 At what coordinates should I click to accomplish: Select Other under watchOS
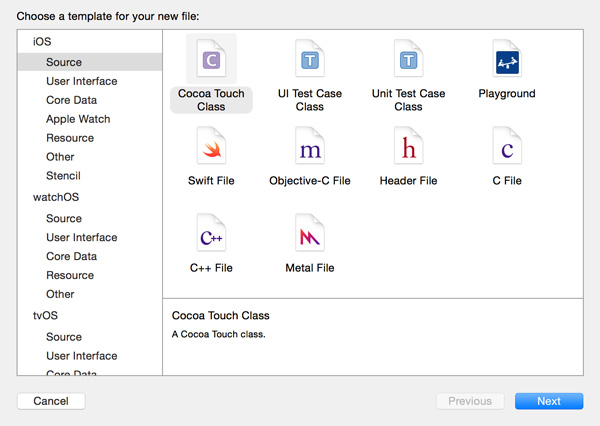tap(90, 294)
